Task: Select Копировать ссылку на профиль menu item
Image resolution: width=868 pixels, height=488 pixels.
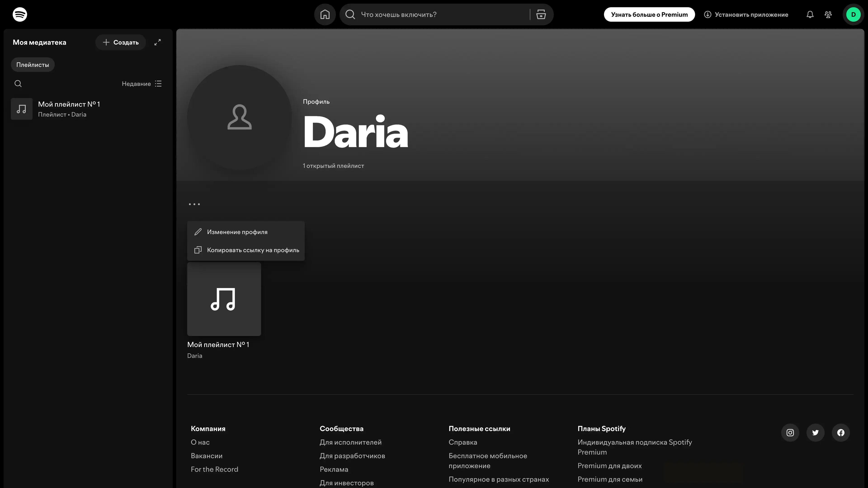Action: pyautogui.click(x=253, y=250)
